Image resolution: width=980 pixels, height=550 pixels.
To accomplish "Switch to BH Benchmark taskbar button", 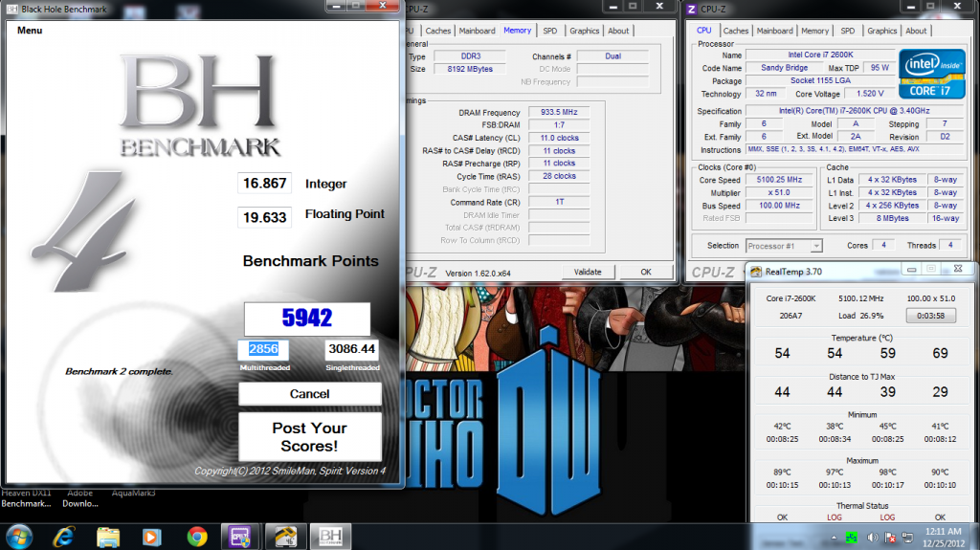I will click(330, 537).
